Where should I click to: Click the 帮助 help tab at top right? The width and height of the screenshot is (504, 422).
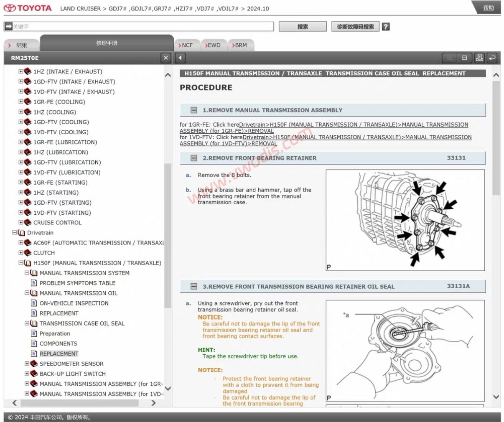point(488,8)
